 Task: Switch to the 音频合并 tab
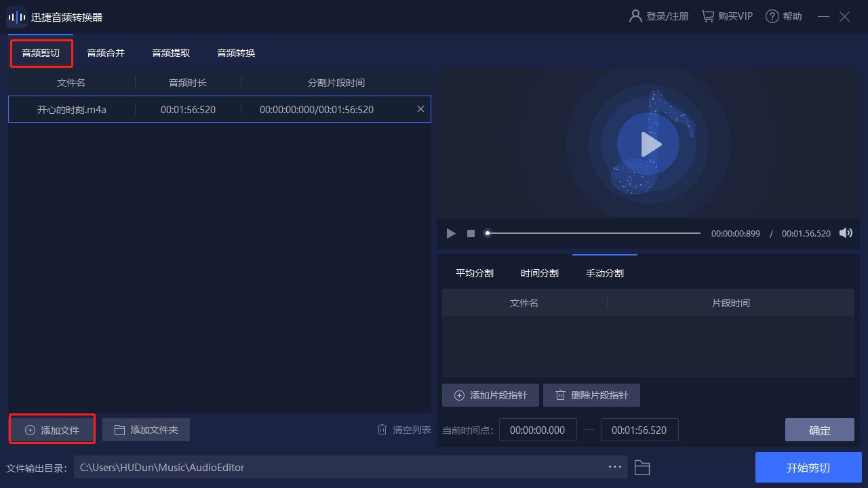(106, 53)
